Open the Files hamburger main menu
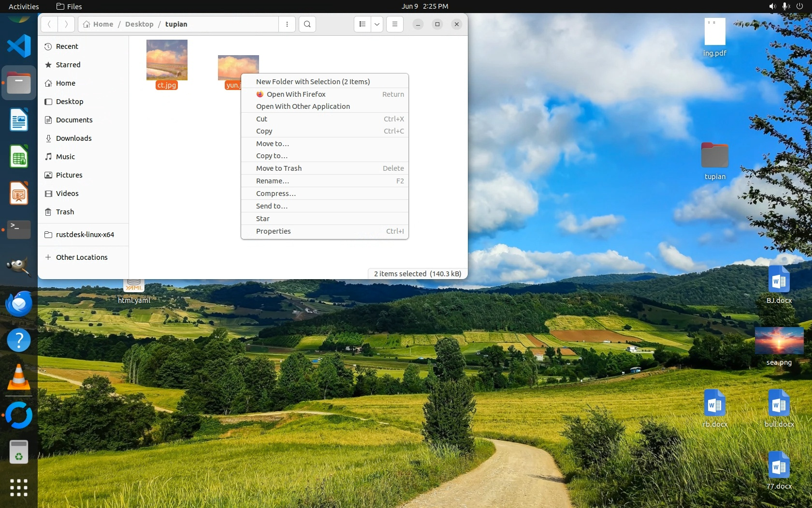812x508 pixels. 395,24
